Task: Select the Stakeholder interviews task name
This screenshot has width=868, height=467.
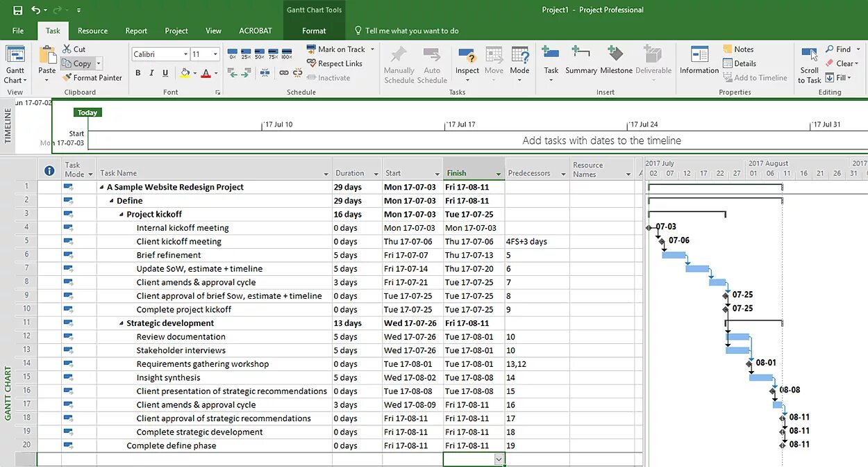Action: point(181,351)
